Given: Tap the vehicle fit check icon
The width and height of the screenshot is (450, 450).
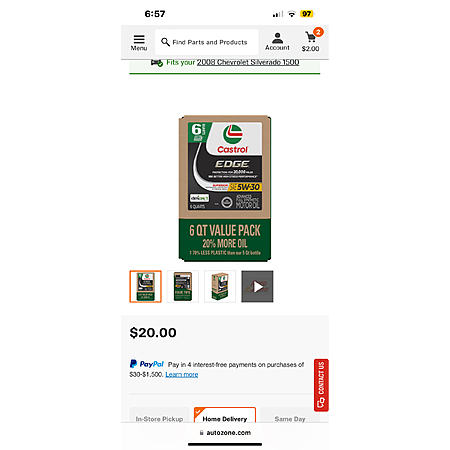Looking at the screenshot, I should tap(157, 63).
